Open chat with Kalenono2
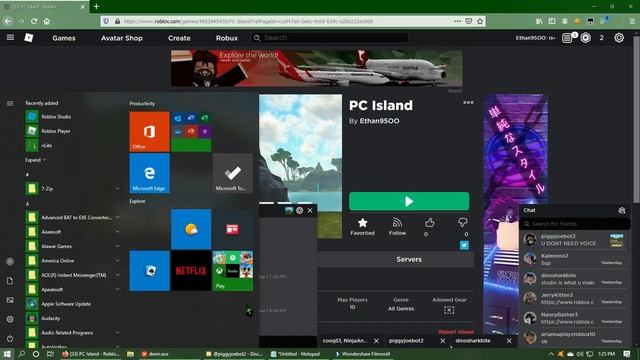The width and height of the screenshot is (640, 360). (575, 259)
